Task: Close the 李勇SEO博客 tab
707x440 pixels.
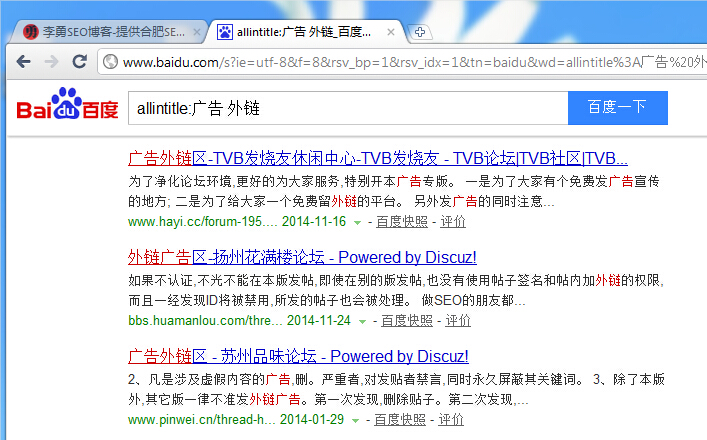Action: pos(197,32)
